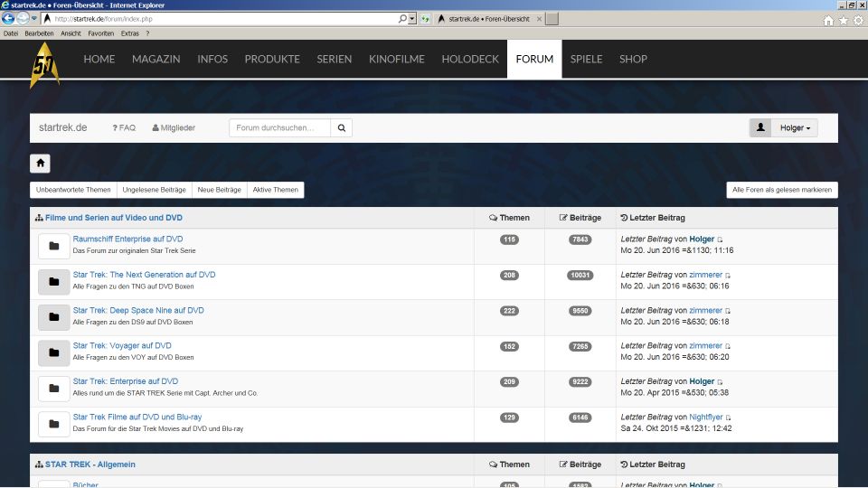The height and width of the screenshot is (488, 868).
Task: Open the Ansicht menu
Action: point(71,33)
